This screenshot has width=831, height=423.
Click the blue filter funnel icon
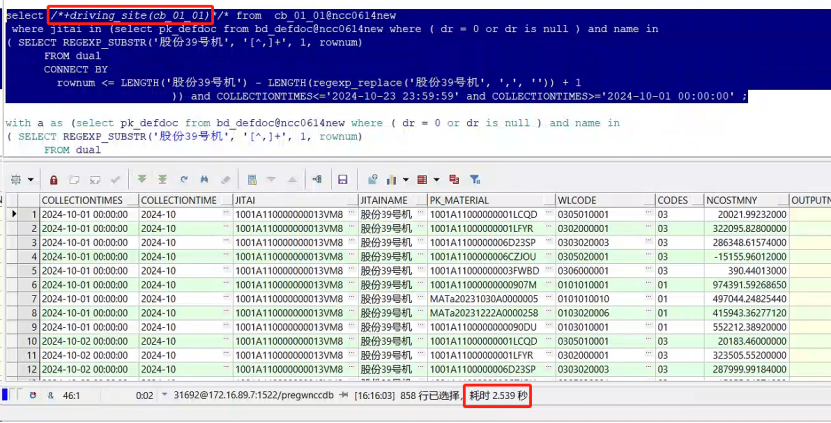(475, 180)
